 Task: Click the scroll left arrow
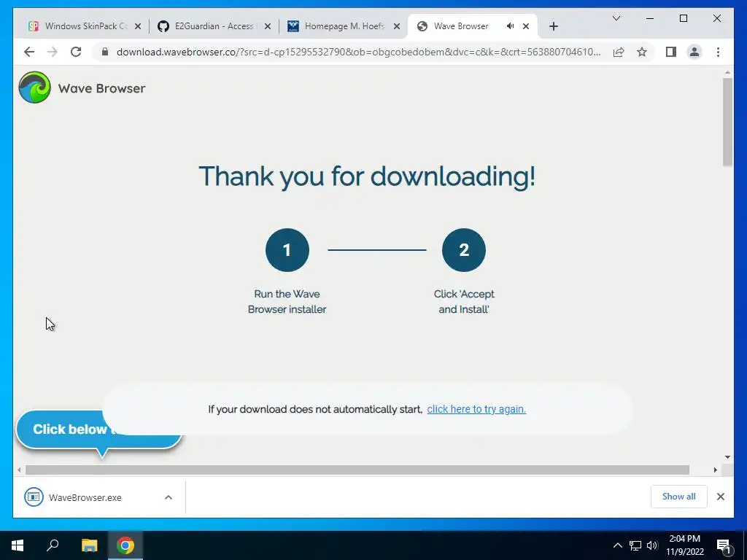(18, 470)
